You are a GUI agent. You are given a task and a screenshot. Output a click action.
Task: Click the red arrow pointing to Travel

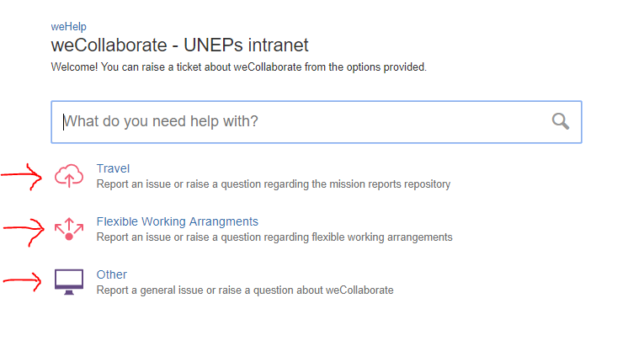[21, 177]
